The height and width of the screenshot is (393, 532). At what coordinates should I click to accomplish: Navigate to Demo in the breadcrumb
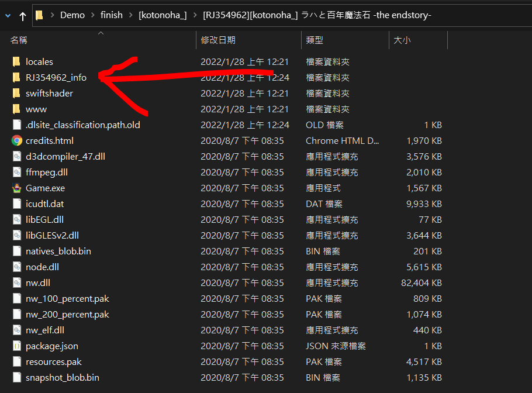pos(72,15)
